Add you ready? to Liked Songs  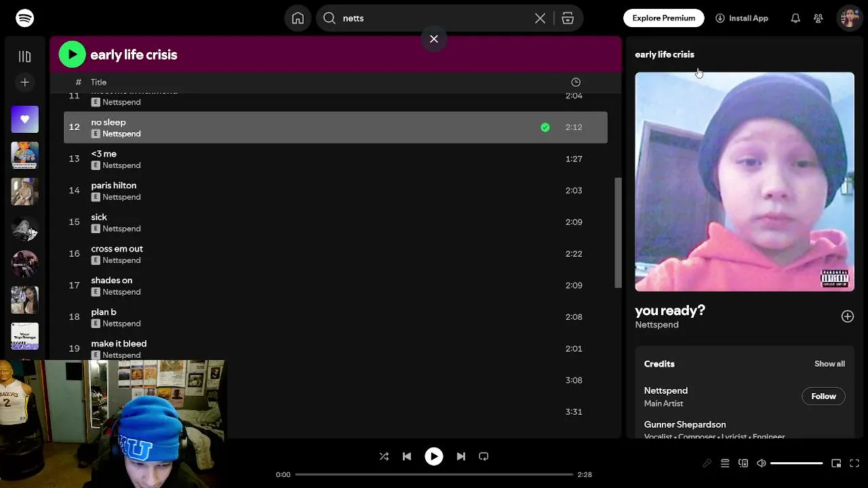pos(848,317)
